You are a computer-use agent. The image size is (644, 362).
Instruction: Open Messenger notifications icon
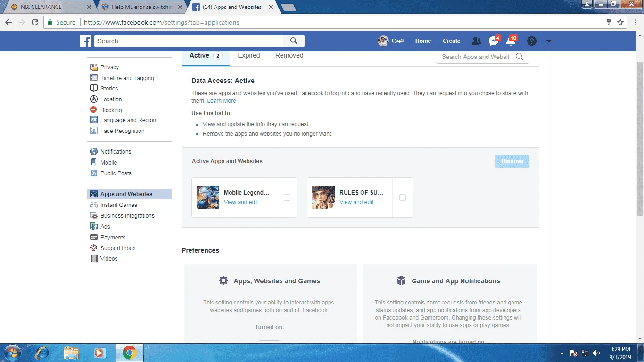[494, 41]
